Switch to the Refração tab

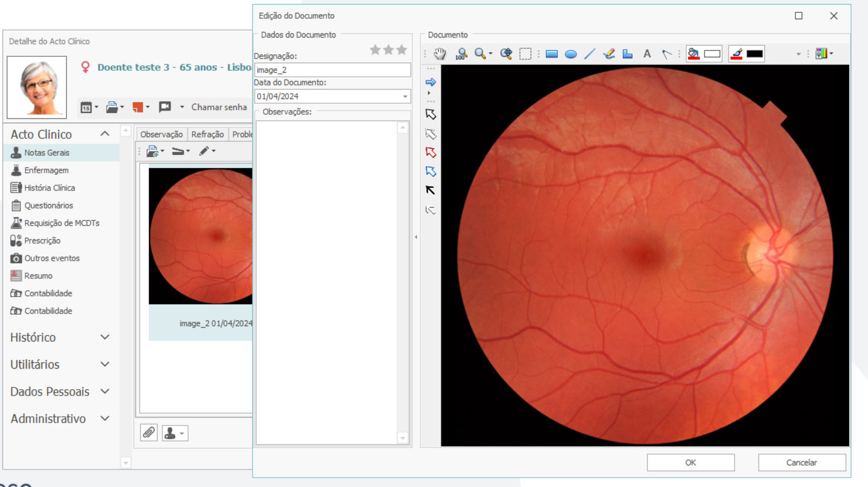(207, 134)
